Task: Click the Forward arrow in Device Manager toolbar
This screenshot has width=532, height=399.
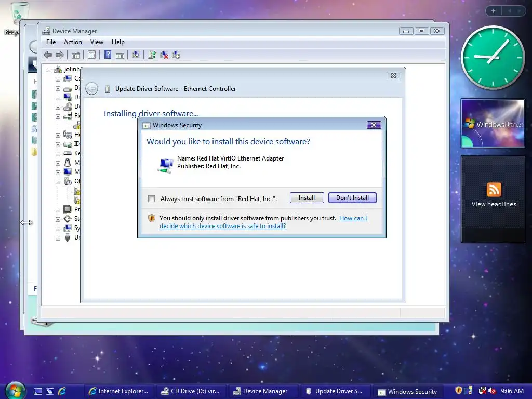Action: click(60, 55)
